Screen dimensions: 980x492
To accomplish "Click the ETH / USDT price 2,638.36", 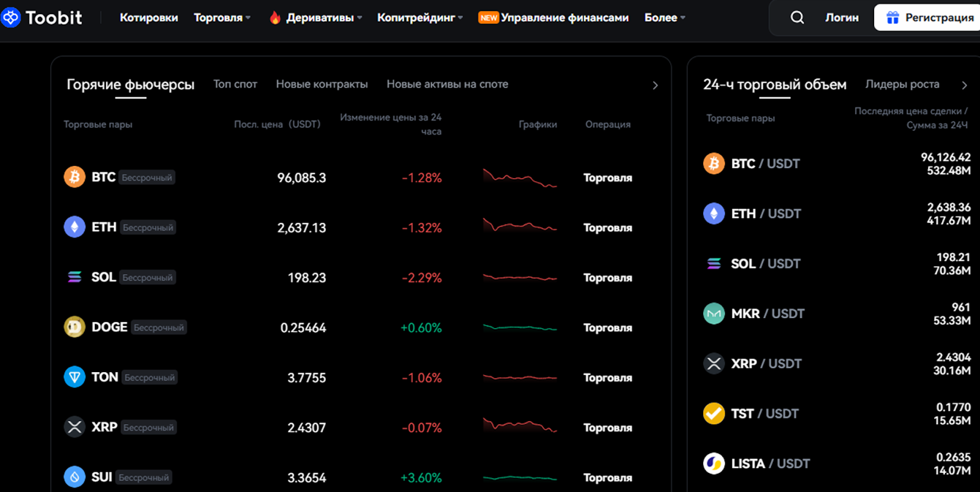I will coord(949,207).
